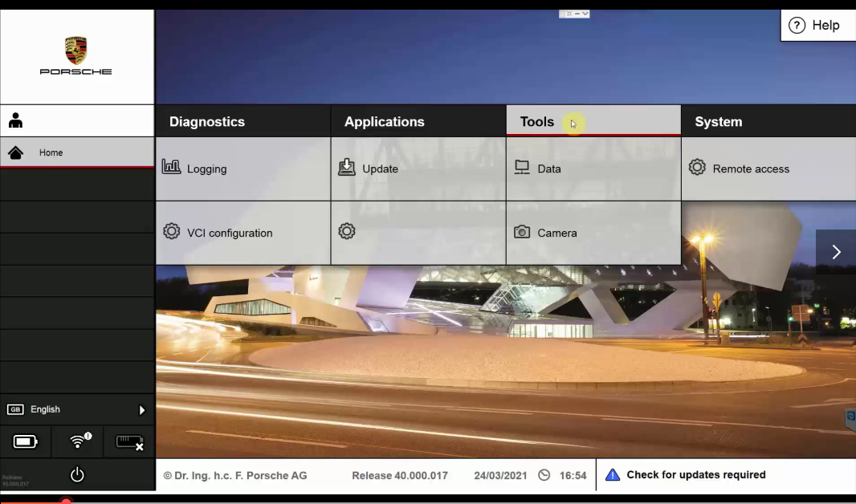This screenshot has width=856, height=504.
Task: Click the Help button
Action: point(815,26)
